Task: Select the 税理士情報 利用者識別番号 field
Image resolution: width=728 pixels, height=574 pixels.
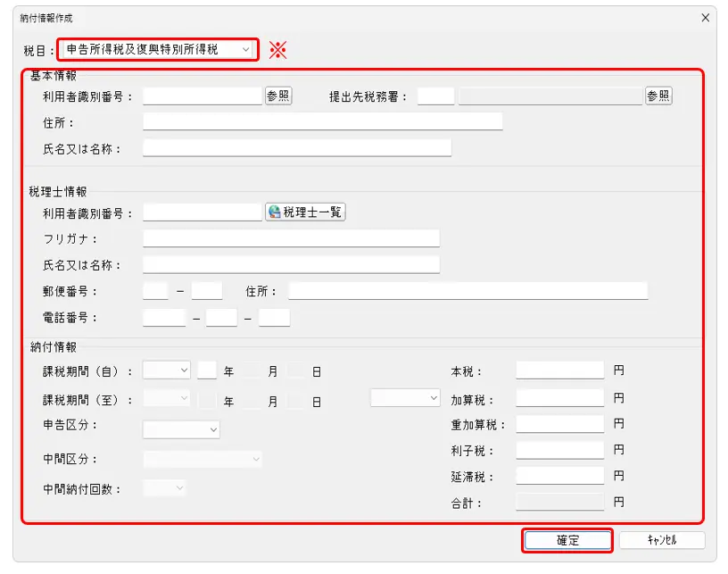Action: [202, 212]
